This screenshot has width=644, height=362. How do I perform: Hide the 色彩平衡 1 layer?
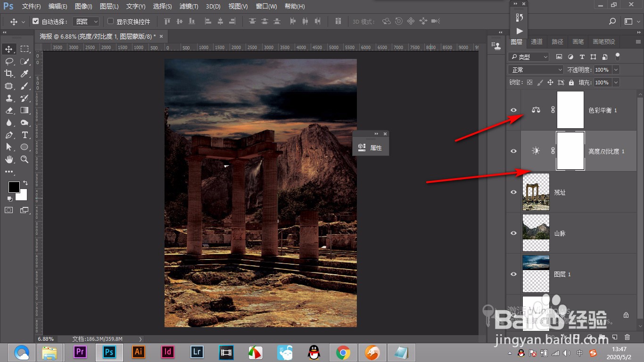click(x=514, y=110)
